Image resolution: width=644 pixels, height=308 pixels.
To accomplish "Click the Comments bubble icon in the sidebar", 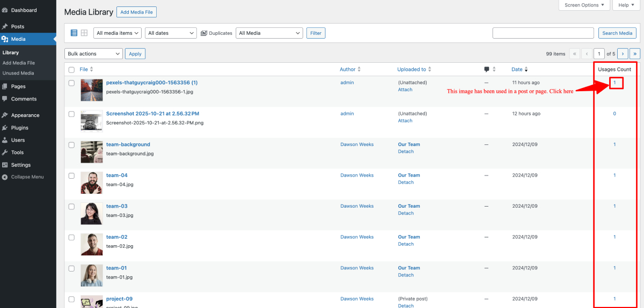I will pyautogui.click(x=5, y=99).
